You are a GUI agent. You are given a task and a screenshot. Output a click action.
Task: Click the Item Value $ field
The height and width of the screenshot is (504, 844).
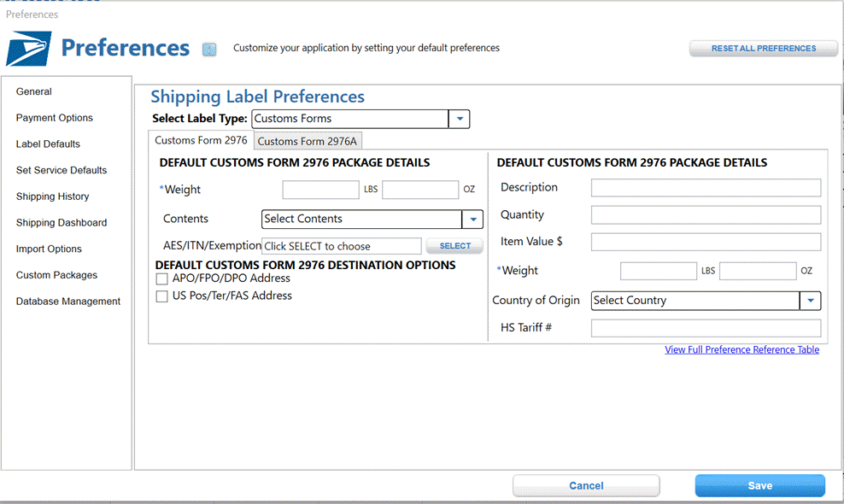pos(706,242)
